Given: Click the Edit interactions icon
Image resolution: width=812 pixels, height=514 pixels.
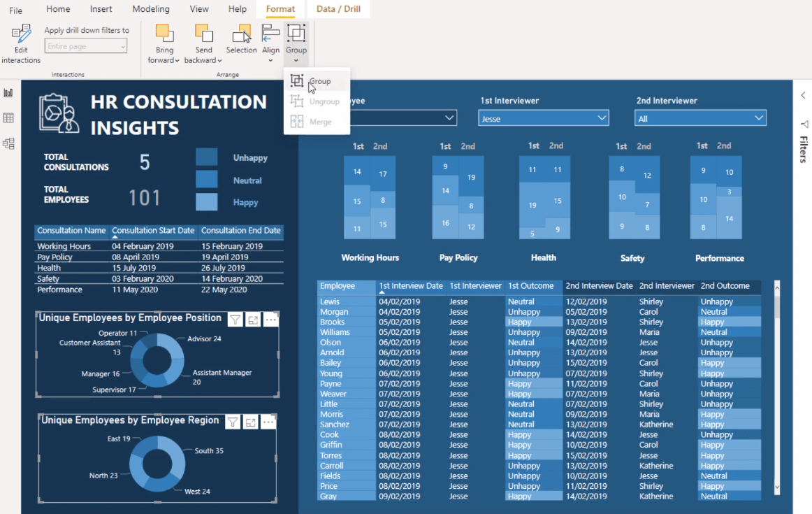Looking at the screenshot, I should click(21, 34).
